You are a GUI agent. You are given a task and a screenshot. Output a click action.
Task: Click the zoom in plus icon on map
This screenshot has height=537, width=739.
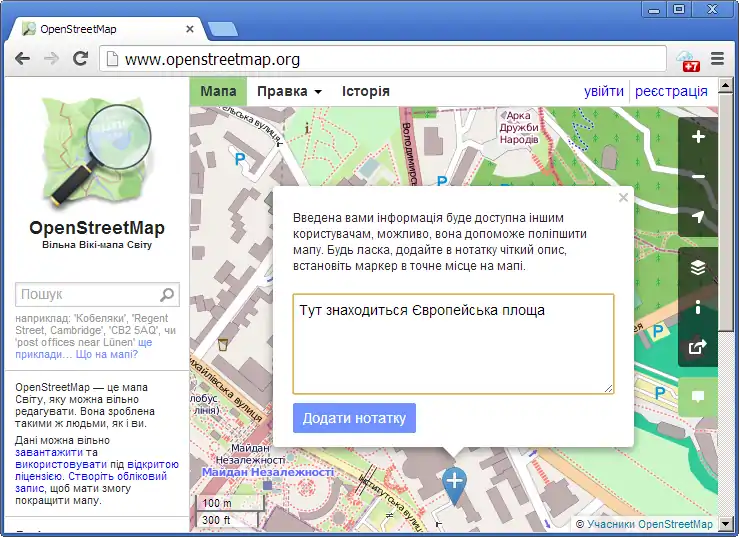698,137
